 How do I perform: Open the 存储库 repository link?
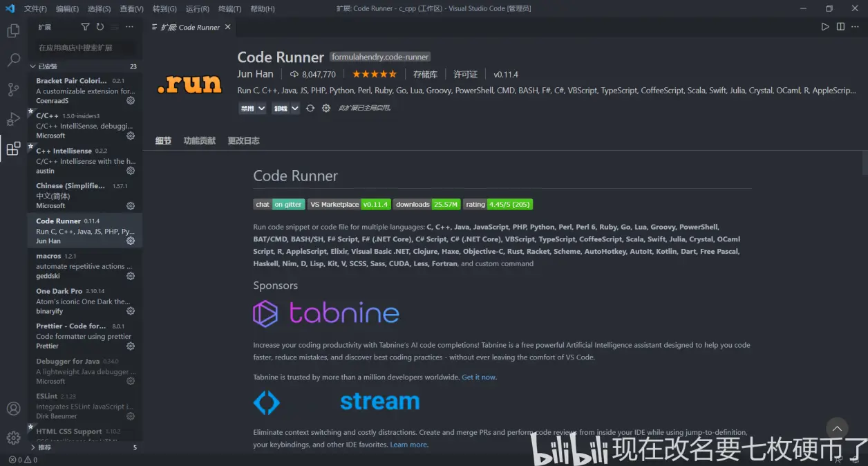point(425,74)
